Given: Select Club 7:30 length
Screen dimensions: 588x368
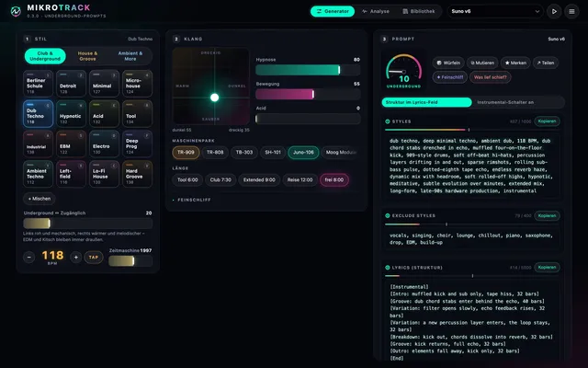Looking at the screenshot, I should tap(220, 180).
